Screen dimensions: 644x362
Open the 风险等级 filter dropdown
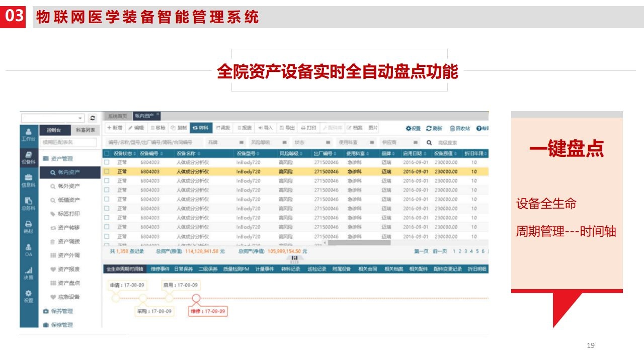click(x=269, y=143)
